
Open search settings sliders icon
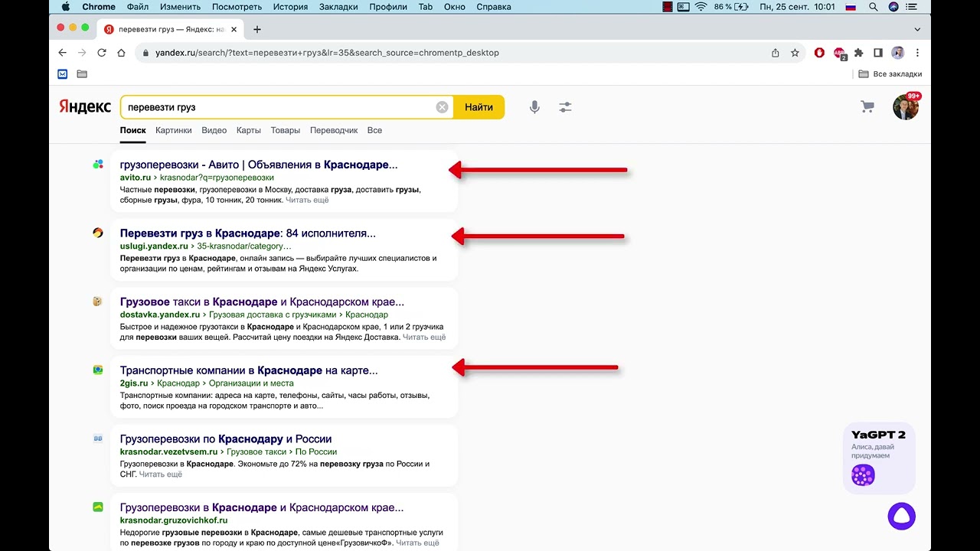pyautogui.click(x=565, y=107)
